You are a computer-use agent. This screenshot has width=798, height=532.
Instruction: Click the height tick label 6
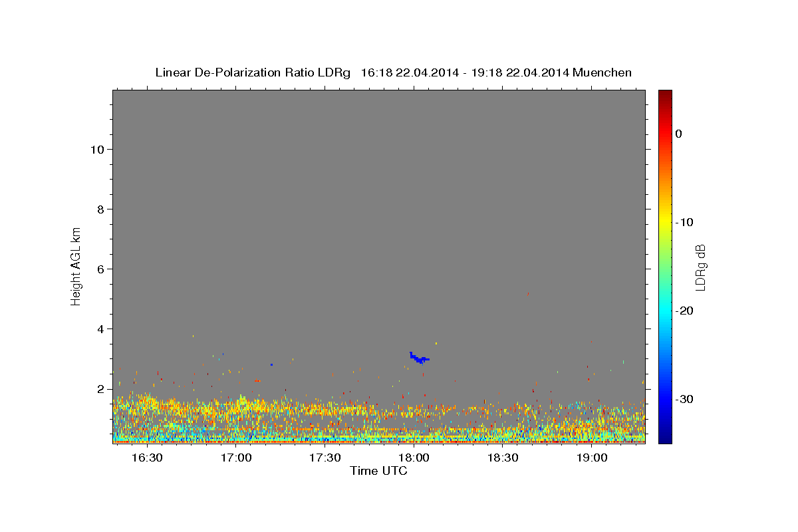pyautogui.click(x=102, y=269)
